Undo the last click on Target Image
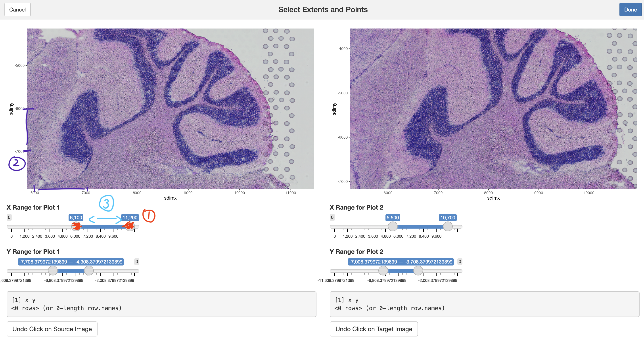 [x=374, y=329]
